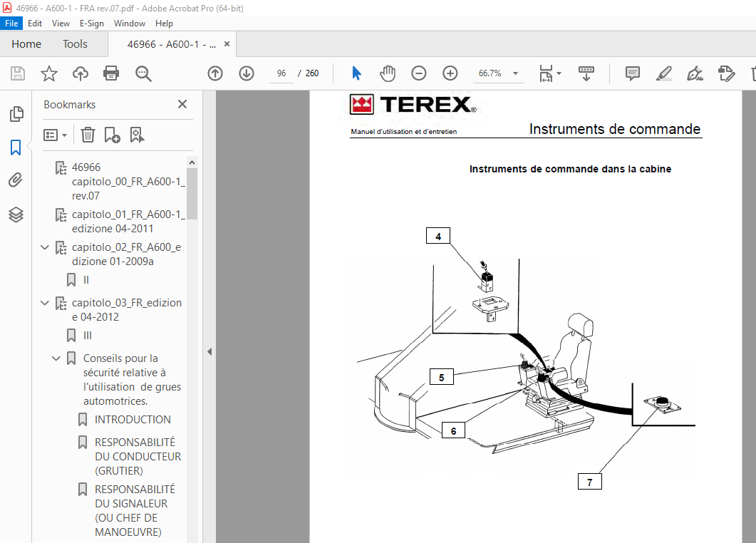The height and width of the screenshot is (543, 756).
Task: Click the bookmarks panel scroll up arrow
Action: click(x=192, y=162)
